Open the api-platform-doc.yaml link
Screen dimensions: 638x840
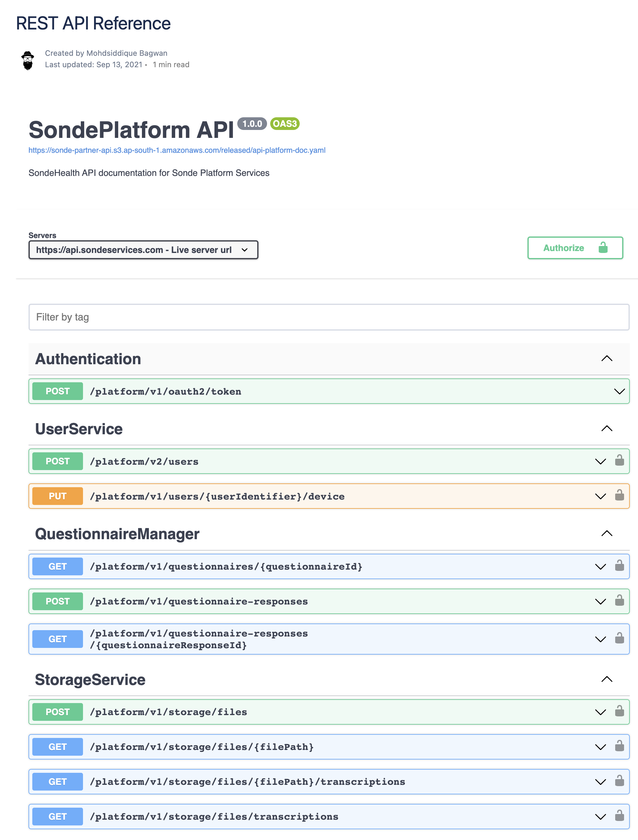pos(176,150)
